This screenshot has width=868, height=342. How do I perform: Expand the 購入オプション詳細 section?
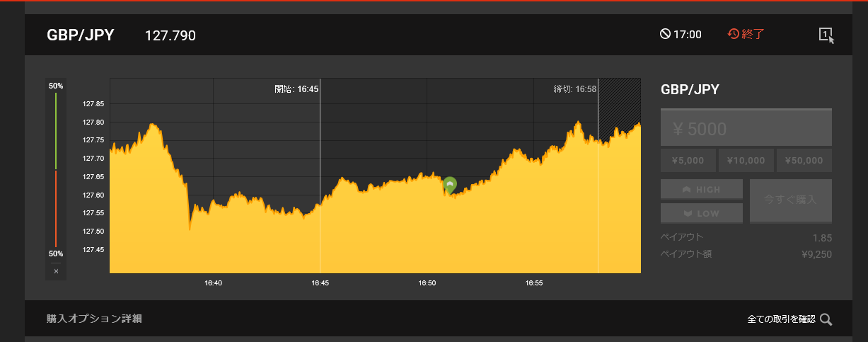[x=94, y=319]
